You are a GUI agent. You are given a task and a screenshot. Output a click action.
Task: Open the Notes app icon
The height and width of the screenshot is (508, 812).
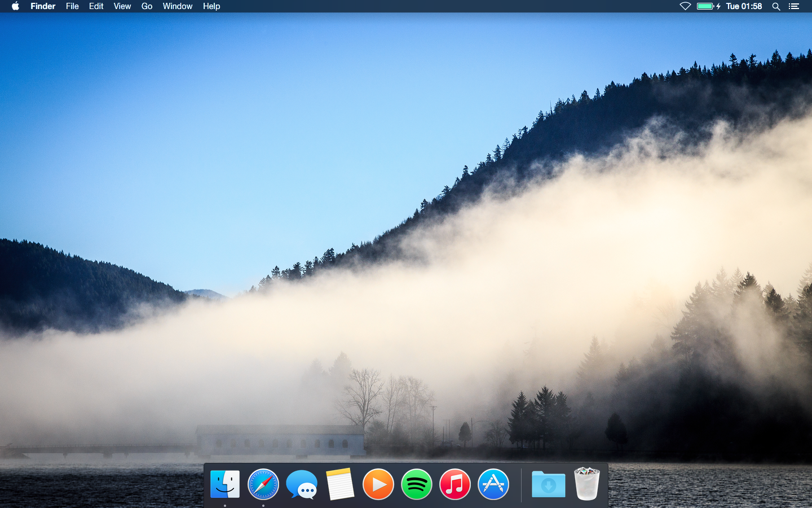coord(340,484)
